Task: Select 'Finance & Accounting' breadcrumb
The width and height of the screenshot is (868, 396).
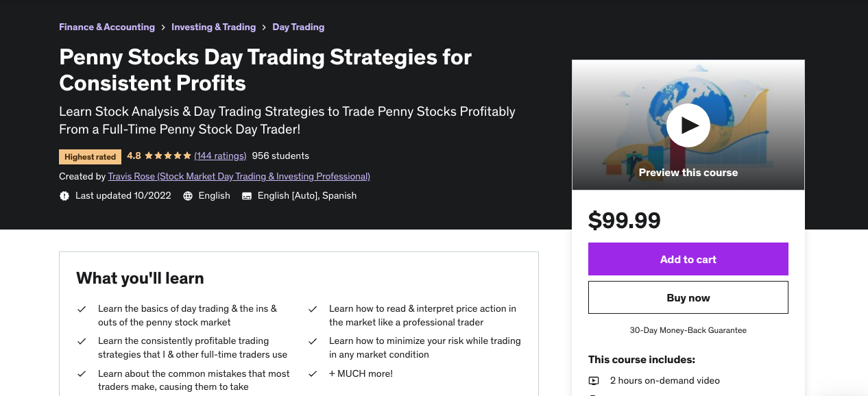Action: [106, 27]
